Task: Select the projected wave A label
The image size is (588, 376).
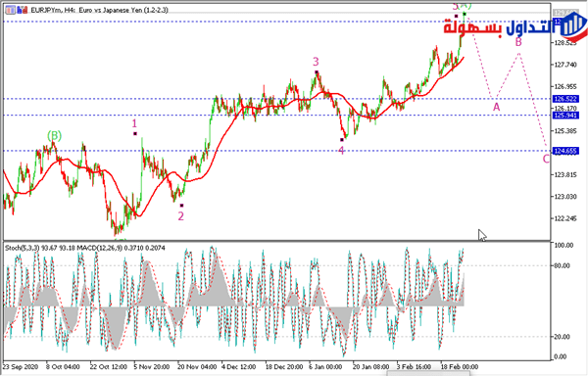Action: coord(496,107)
